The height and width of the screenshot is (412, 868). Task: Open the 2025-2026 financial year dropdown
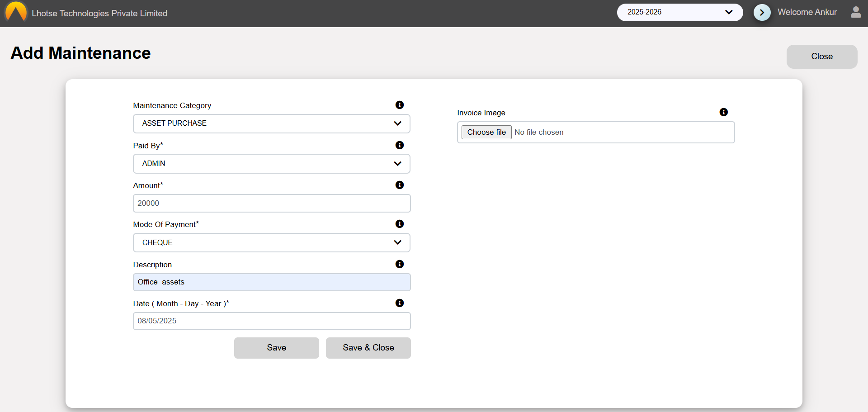point(680,12)
